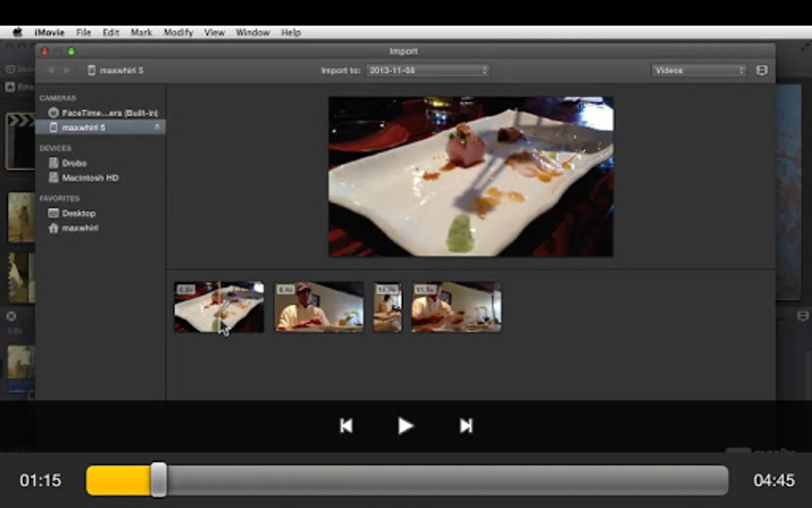Close the Import window with the red button
Viewport: 812px width, 508px height.
[x=45, y=51]
